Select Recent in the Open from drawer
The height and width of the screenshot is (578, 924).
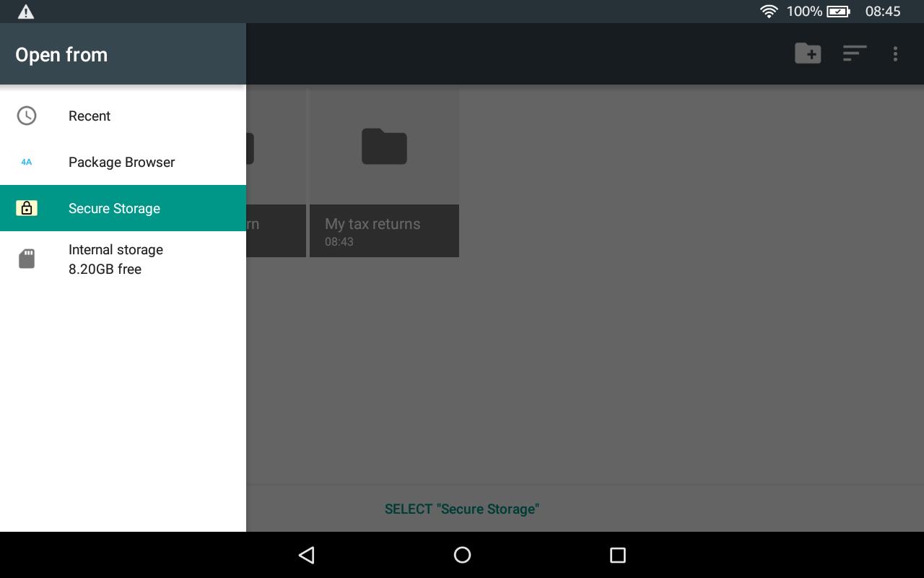123,116
